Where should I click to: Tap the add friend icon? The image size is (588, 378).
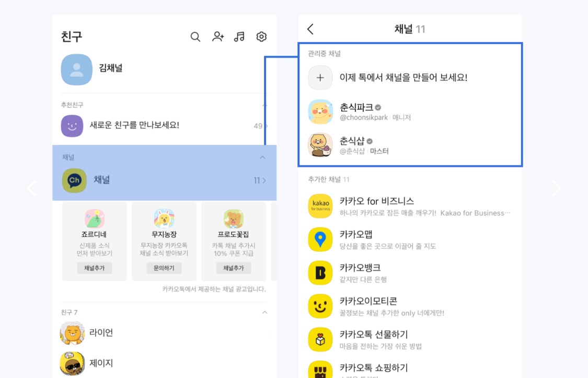tap(218, 37)
